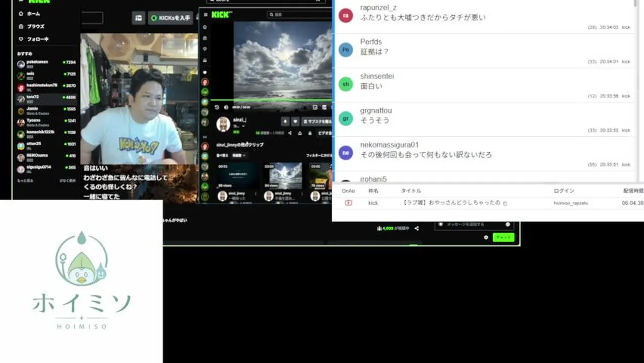Open recommended channel ethan25
The height and width of the screenshot is (363, 644).
(46, 145)
